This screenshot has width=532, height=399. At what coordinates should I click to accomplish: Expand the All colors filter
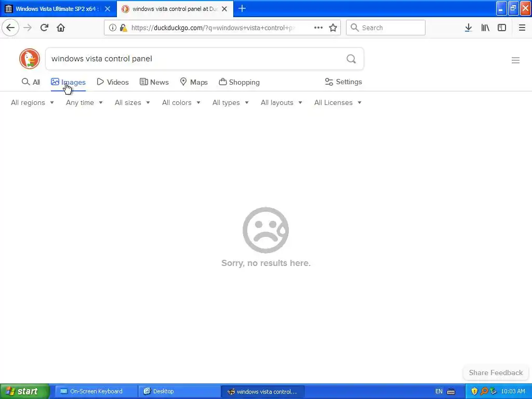pyautogui.click(x=181, y=102)
